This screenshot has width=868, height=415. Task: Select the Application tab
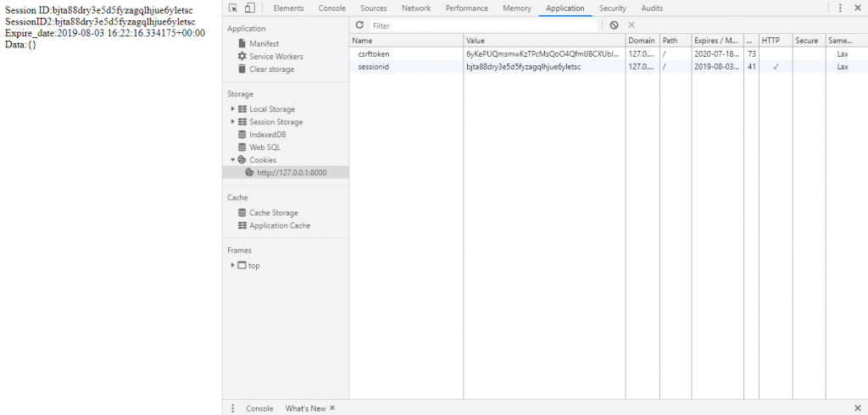(x=565, y=8)
